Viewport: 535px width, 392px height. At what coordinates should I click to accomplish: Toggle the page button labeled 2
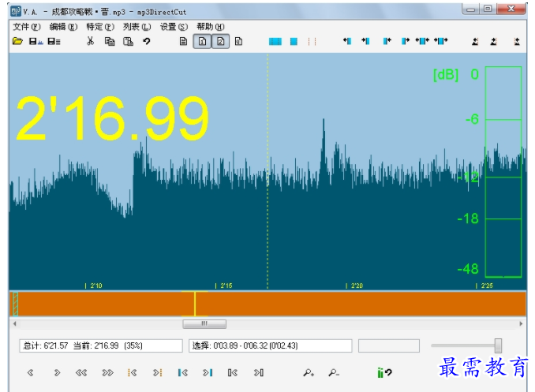click(220, 41)
